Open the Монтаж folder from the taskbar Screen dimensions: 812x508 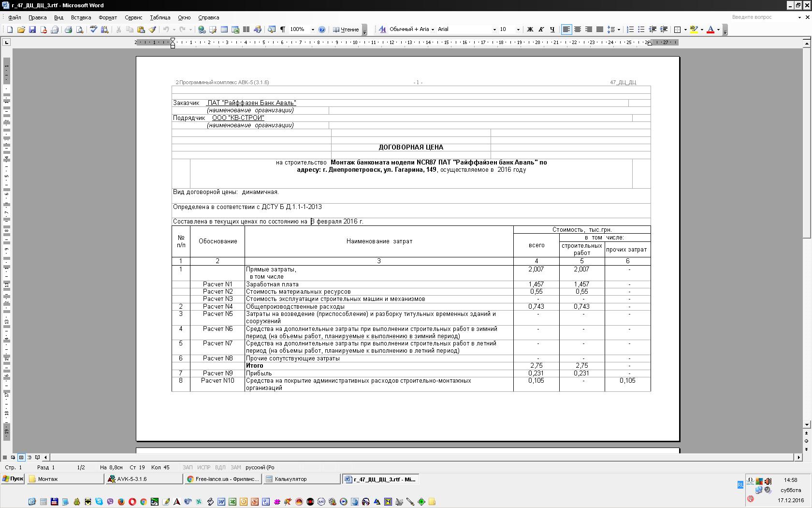click(66, 479)
